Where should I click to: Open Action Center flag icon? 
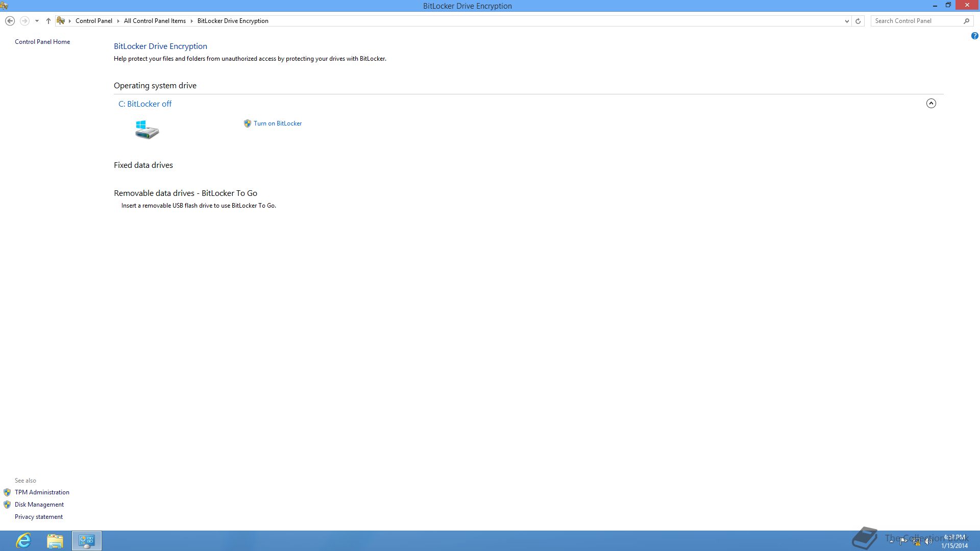903,541
